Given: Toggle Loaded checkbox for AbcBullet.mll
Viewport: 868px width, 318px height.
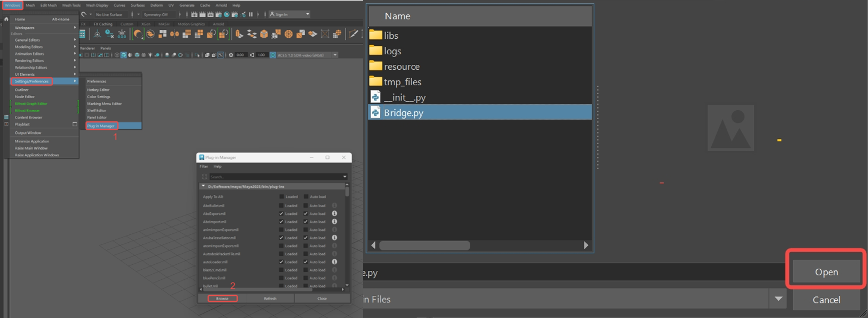Looking at the screenshot, I should [x=281, y=206].
